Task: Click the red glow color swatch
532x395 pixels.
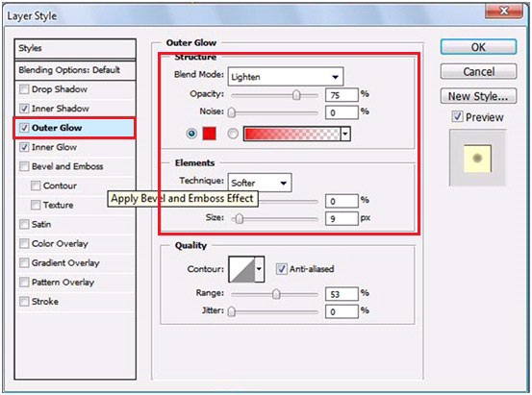Action: (210, 134)
